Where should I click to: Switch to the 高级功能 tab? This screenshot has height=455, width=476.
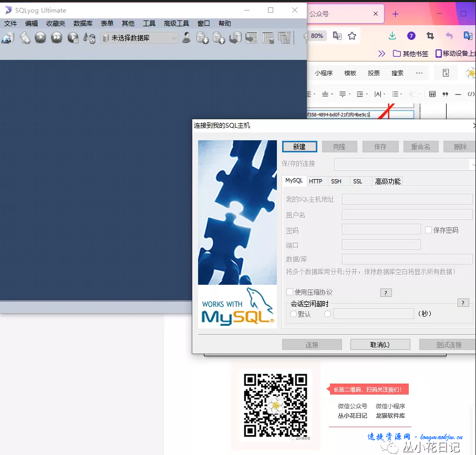(388, 181)
